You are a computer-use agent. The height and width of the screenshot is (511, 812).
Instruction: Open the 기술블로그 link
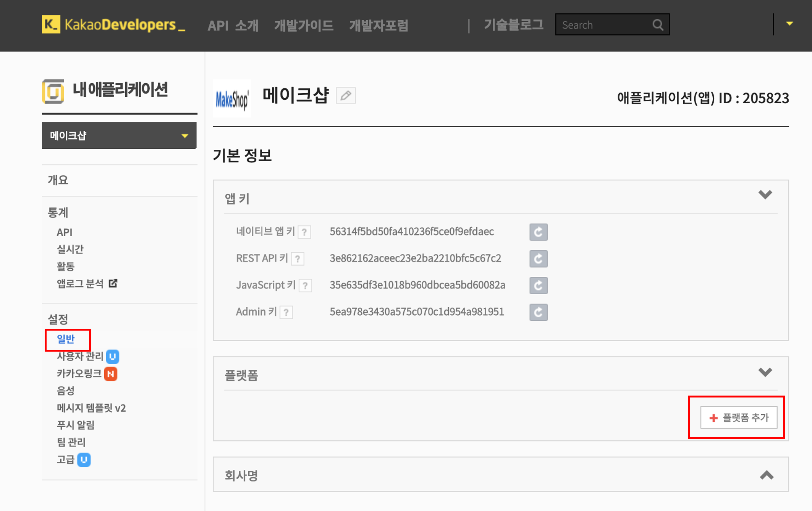[514, 25]
